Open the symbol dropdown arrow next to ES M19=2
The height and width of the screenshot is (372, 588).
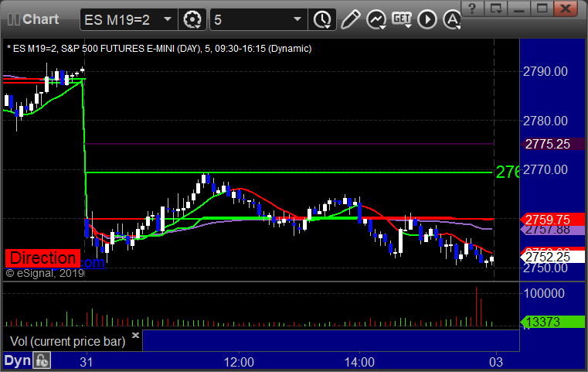pyautogui.click(x=168, y=19)
